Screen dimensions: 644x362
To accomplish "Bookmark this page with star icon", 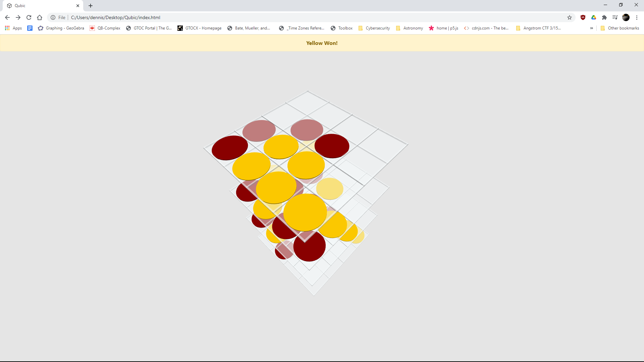I will pos(570,17).
